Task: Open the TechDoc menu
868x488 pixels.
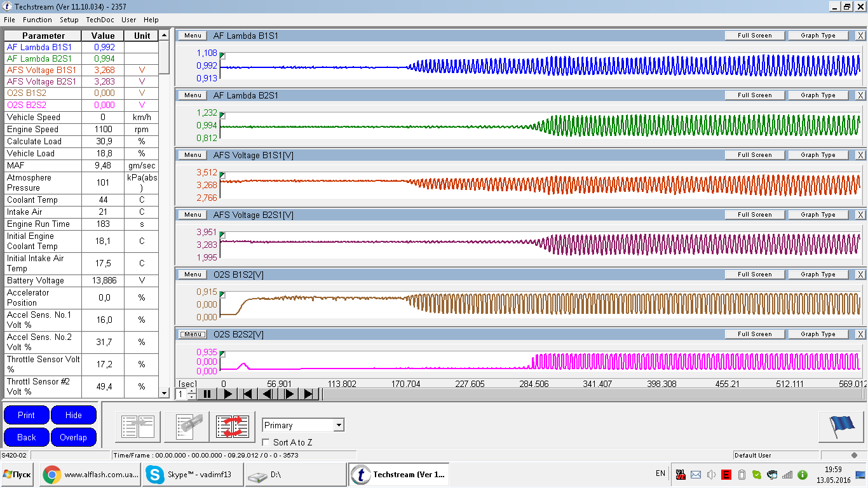Action: [100, 20]
